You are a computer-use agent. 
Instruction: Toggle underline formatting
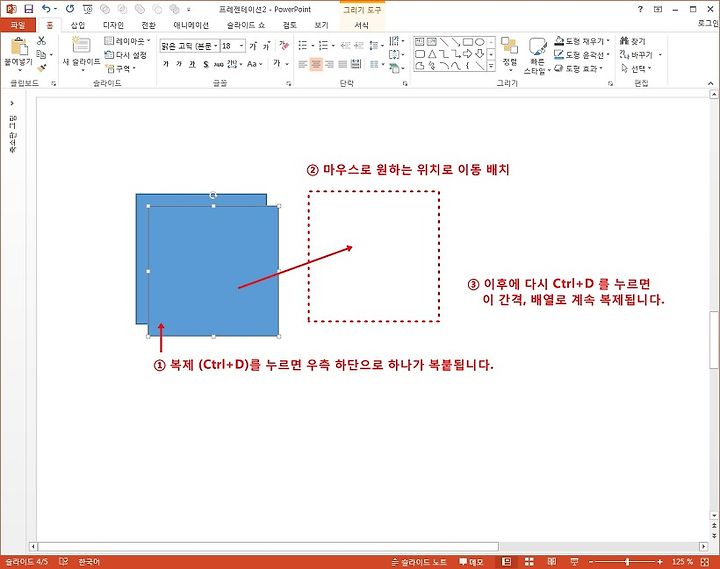coord(192,64)
